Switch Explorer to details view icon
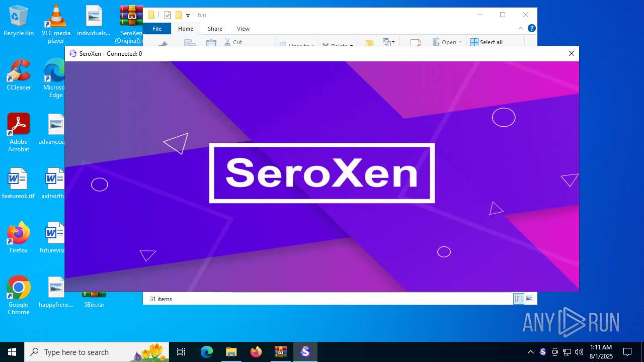The height and width of the screenshot is (362, 644). [x=519, y=299]
